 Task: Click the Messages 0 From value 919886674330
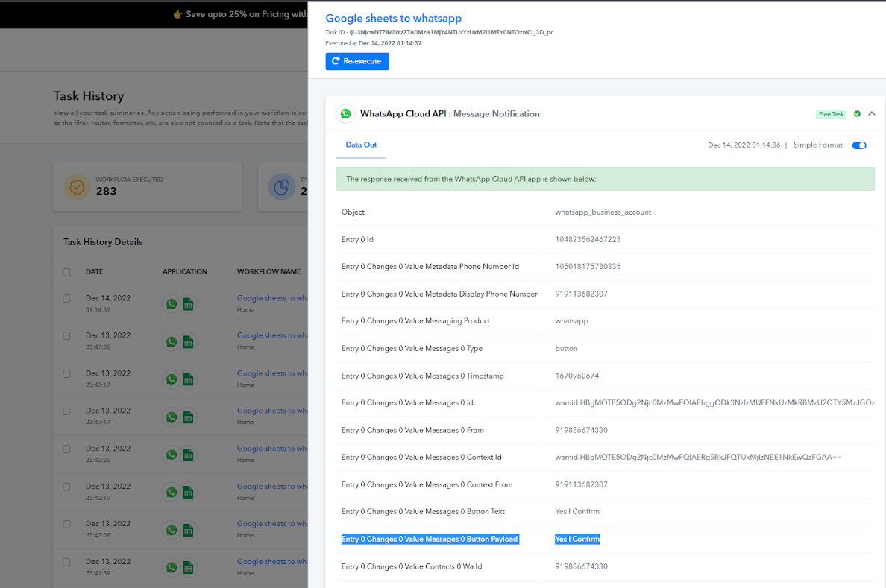(x=582, y=431)
